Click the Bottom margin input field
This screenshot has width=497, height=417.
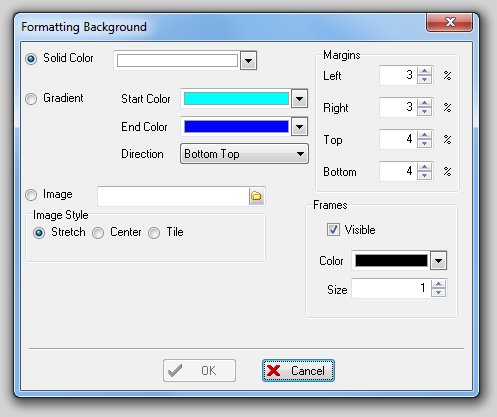click(x=398, y=171)
